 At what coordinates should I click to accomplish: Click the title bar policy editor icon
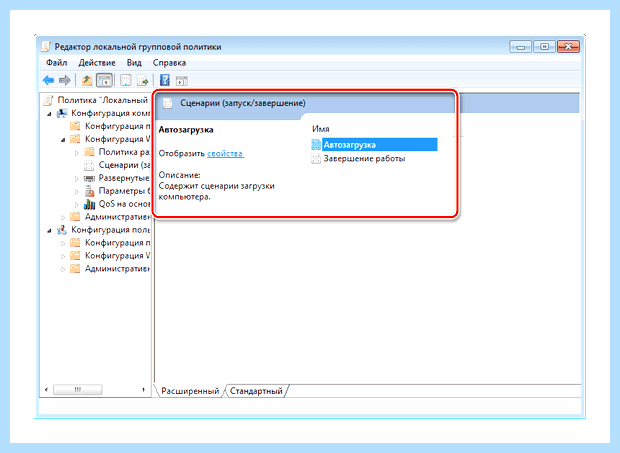coord(46,47)
